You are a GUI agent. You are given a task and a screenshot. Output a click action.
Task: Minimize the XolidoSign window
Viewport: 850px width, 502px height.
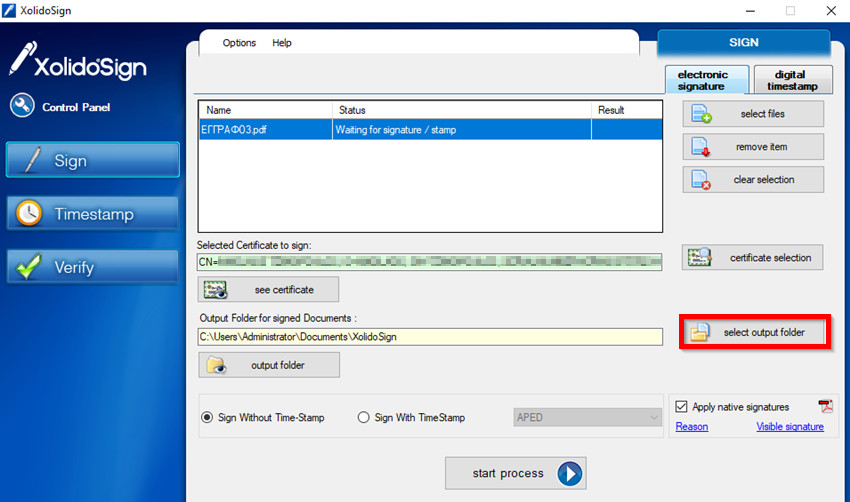click(x=750, y=11)
